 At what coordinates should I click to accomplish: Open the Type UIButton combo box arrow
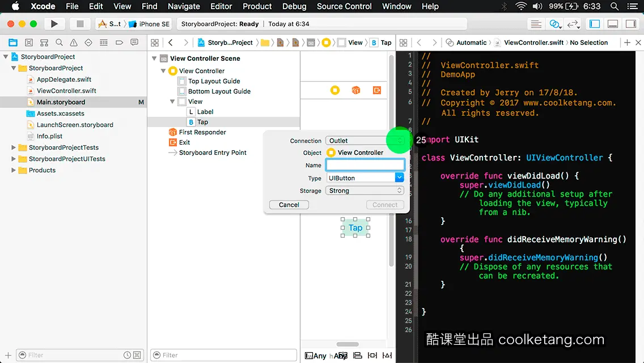point(399,178)
